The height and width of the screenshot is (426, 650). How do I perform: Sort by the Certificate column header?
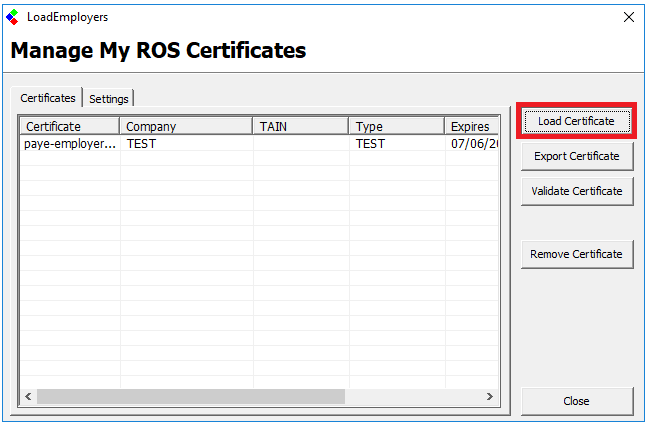(70, 126)
